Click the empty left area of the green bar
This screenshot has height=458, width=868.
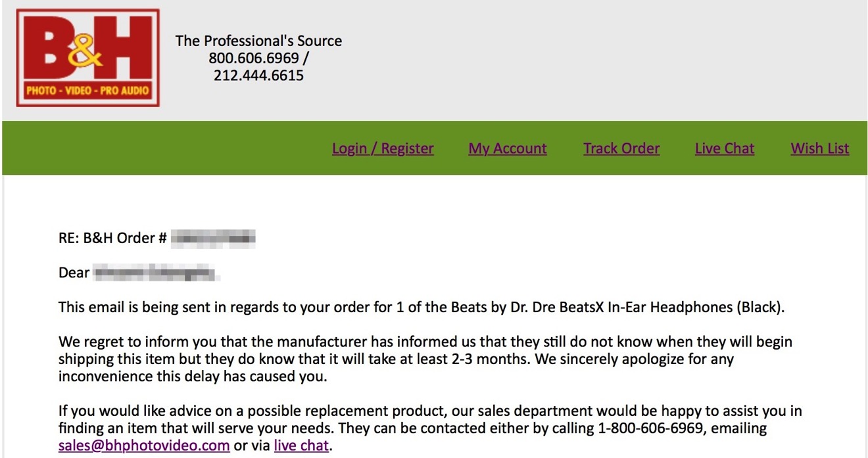pyautogui.click(x=164, y=149)
